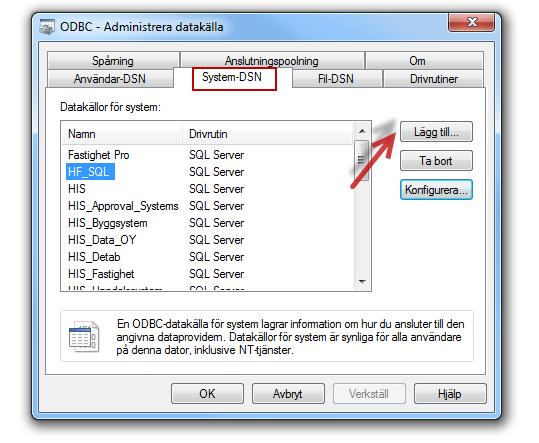
Task: Open Konfigurera... for selected source
Action: (436, 190)
